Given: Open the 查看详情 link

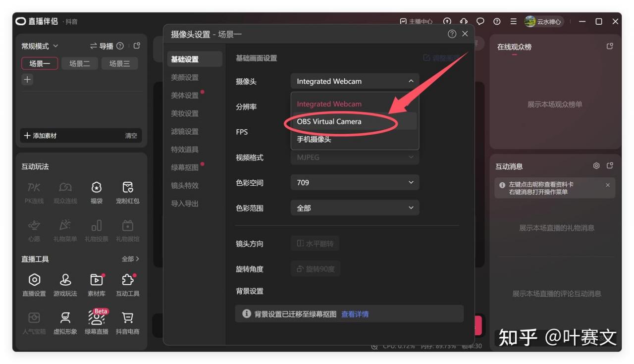Looking at the screenshot, I should pyautogui.click(x=355, y=314).
